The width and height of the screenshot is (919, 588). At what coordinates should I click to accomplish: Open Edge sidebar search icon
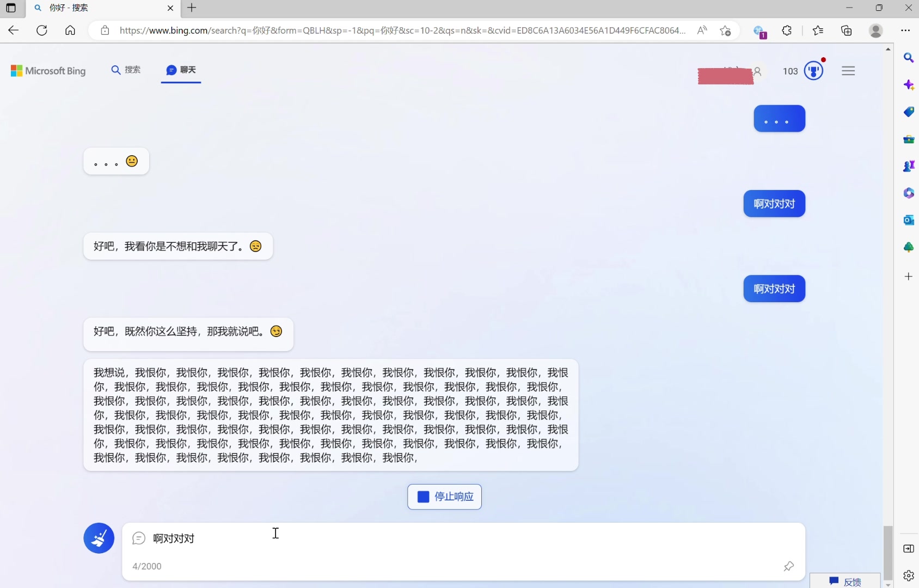909,58
